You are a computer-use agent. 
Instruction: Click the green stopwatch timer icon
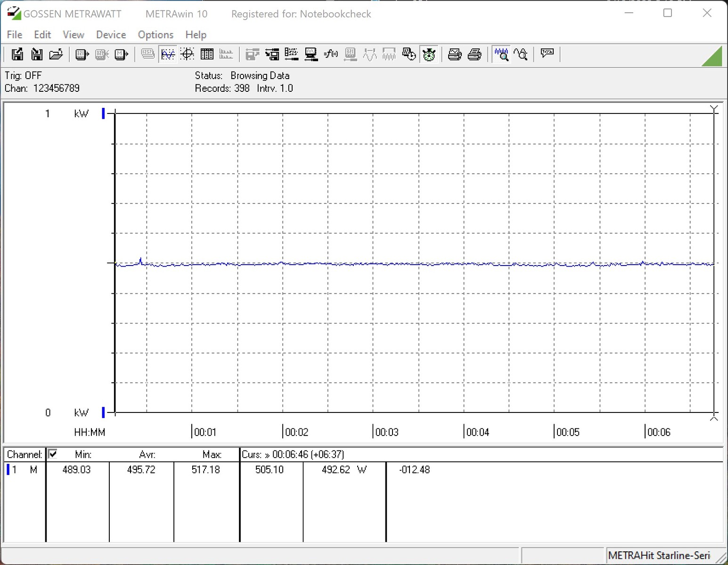[x=429, y=55]
